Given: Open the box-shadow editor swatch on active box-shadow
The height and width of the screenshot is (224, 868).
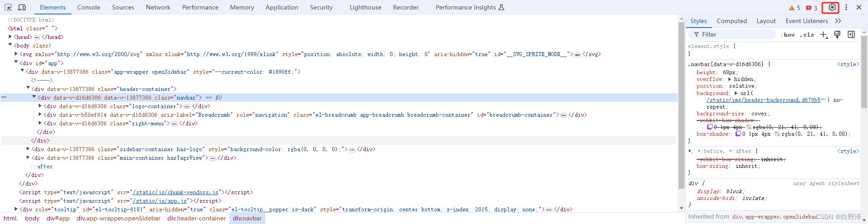Looking at the screenshot, I should 738,134.
